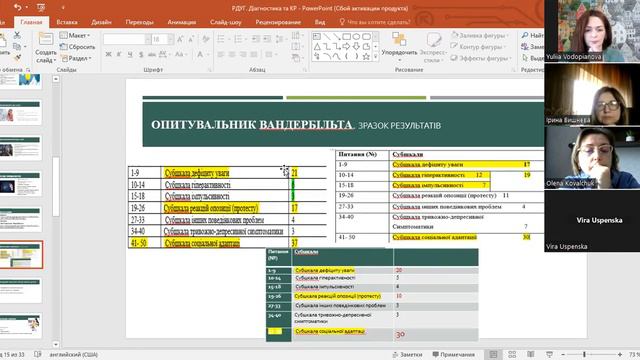Click the 'Что вы хотите сделать' search box
The width and height of the screenshot is (640, 360).
[375, 22]
